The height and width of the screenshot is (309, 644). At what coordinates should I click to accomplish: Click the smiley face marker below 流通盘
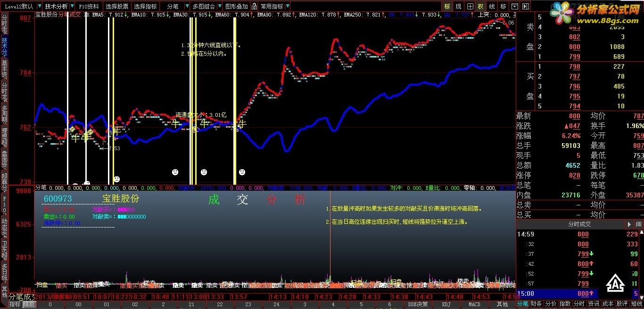(175, 172)
